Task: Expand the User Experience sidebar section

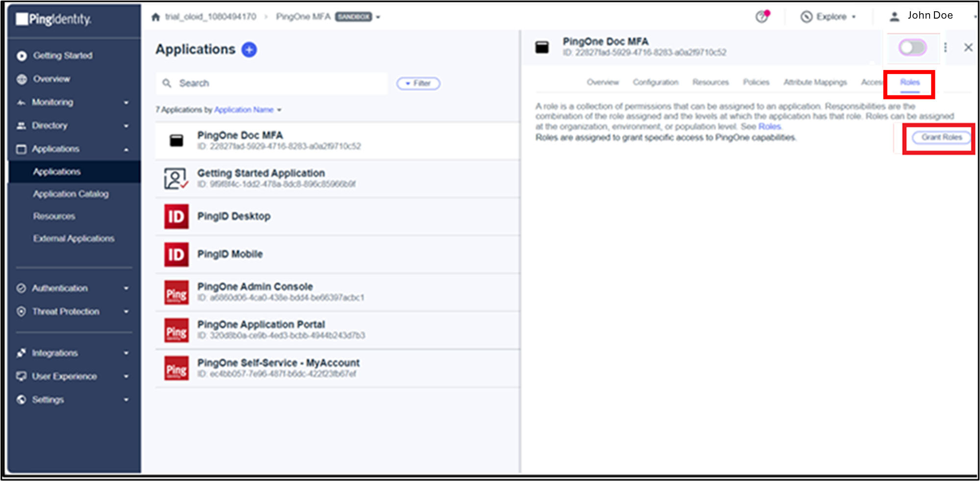Action: pos(126,377)
